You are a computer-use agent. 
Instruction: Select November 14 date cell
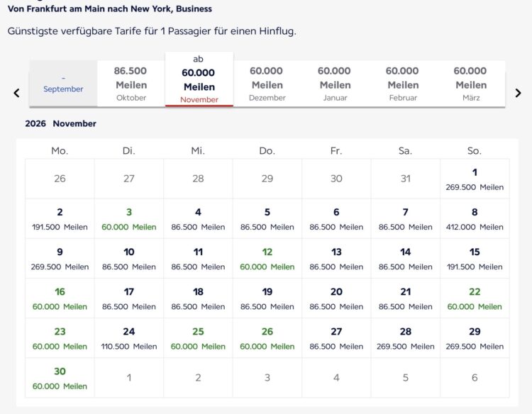406,258
